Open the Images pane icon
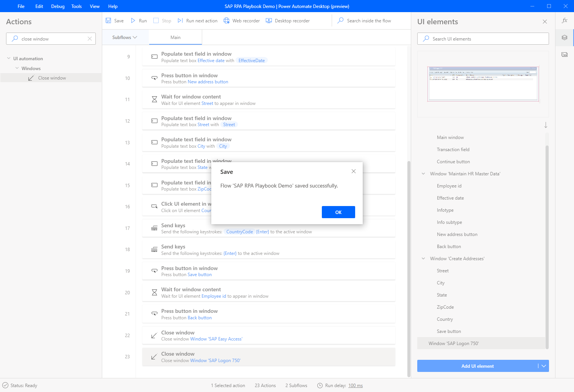This screenshot has width=574, height=392. (565, 55)
